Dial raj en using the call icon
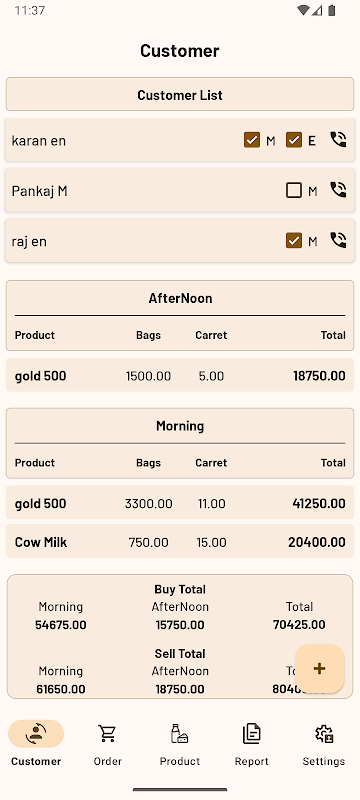The height and width of the screenshot is (800, 360). pos(338,240)
